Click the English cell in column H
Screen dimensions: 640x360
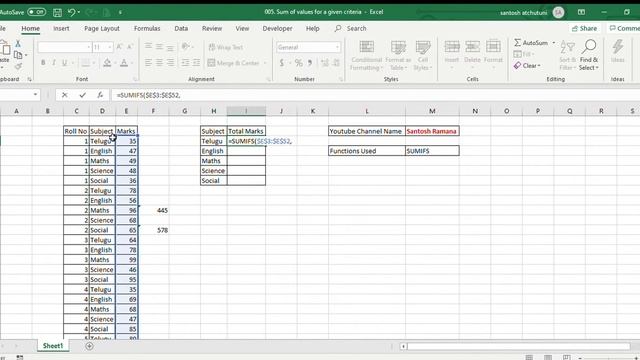pos(213,151)
